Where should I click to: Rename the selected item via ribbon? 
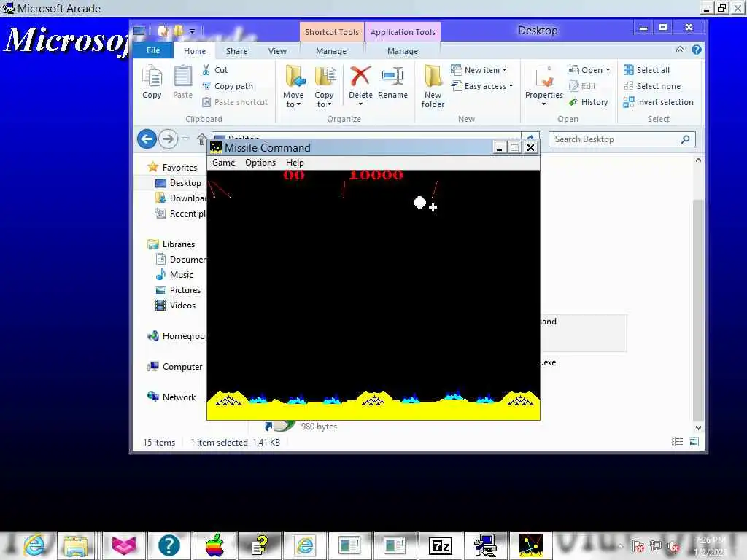[392, 82]
